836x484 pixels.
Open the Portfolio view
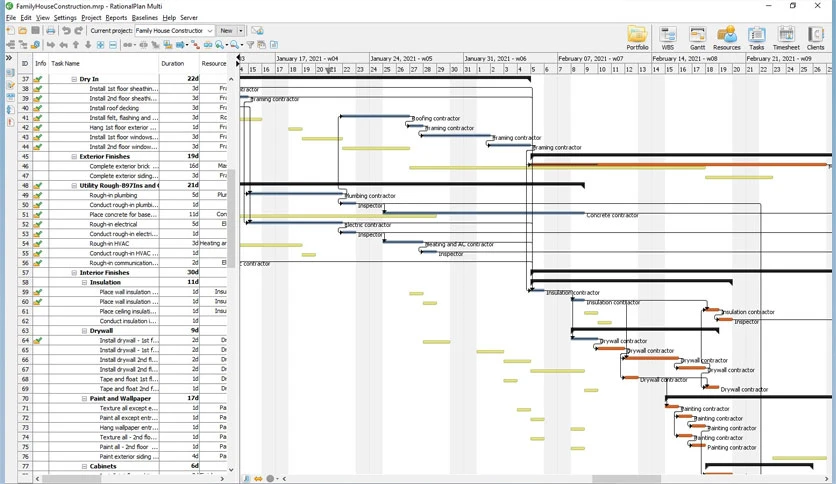637,38
